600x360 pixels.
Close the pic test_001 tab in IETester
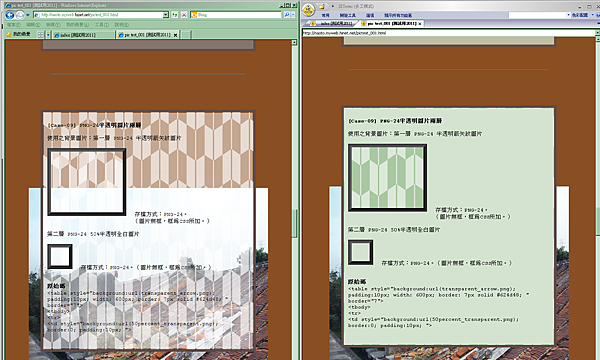(420, 24)
